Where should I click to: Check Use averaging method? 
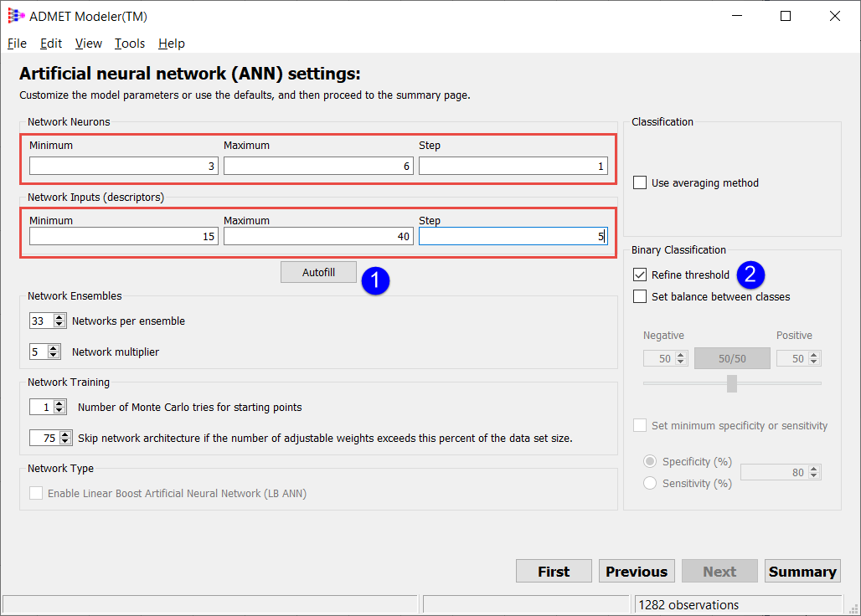(640, 182)
